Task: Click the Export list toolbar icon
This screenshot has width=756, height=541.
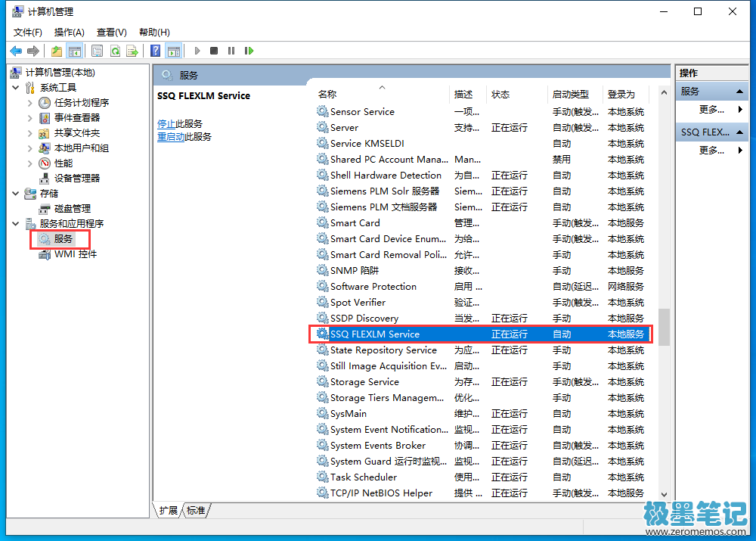Action: tap(132, 51)
